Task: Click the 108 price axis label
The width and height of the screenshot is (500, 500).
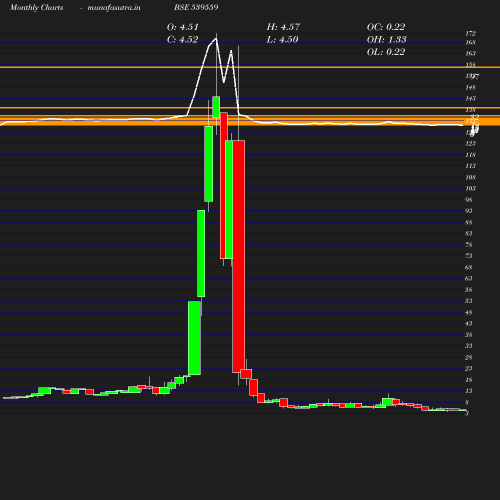Action: [x=471, y=177]
